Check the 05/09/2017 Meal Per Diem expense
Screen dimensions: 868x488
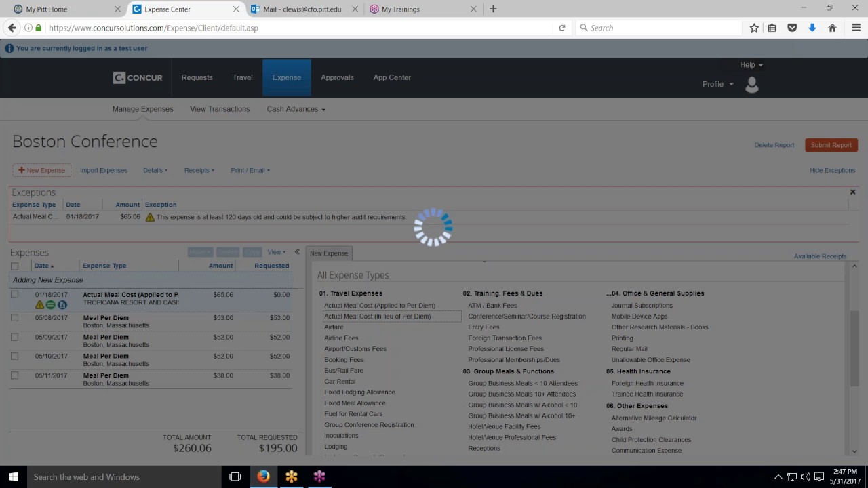(15, 337)
